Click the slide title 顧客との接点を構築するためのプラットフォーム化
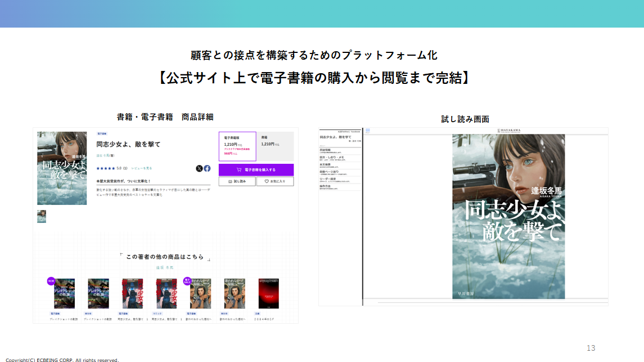 (x=314, y=55)
